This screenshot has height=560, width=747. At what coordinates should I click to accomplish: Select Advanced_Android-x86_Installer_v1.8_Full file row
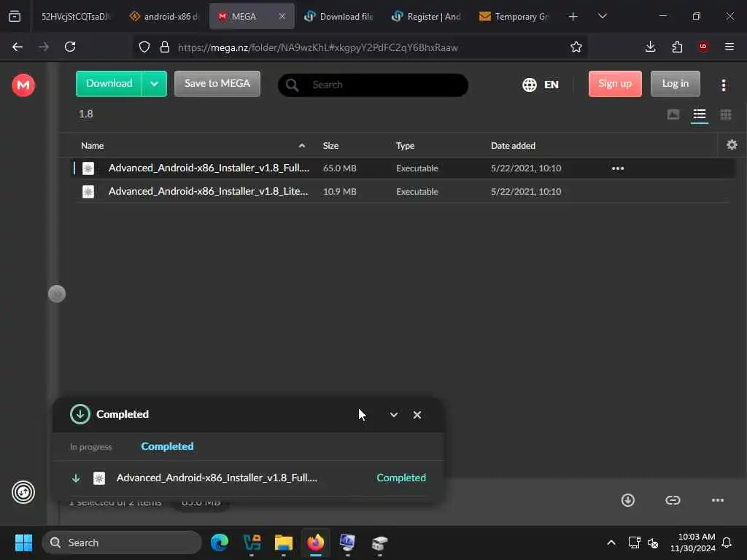(403, 168)
